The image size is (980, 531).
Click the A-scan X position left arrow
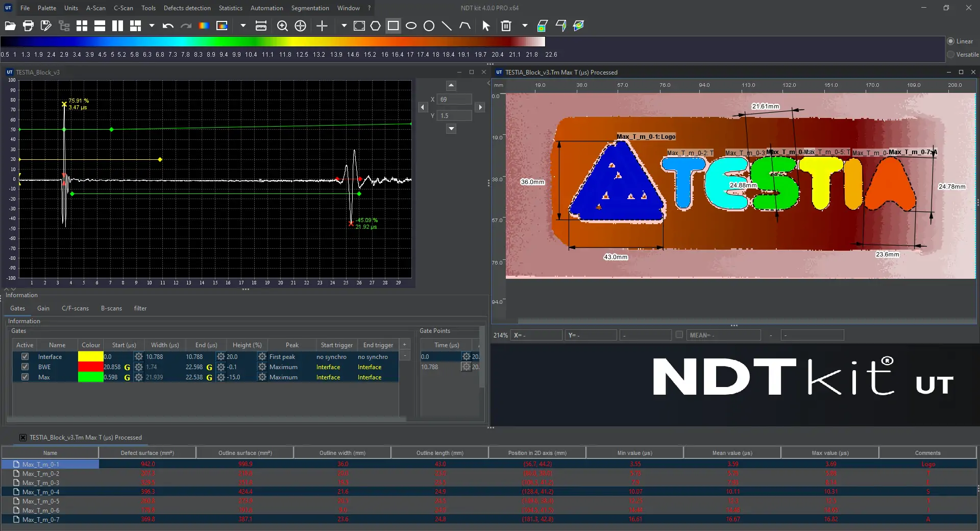(423, 107)
